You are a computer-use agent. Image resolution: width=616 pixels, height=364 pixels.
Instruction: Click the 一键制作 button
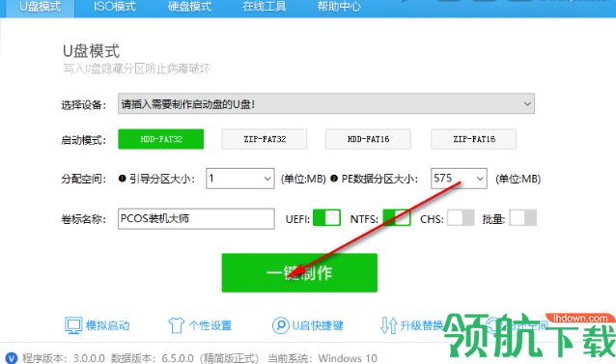(x=299, y=272)
